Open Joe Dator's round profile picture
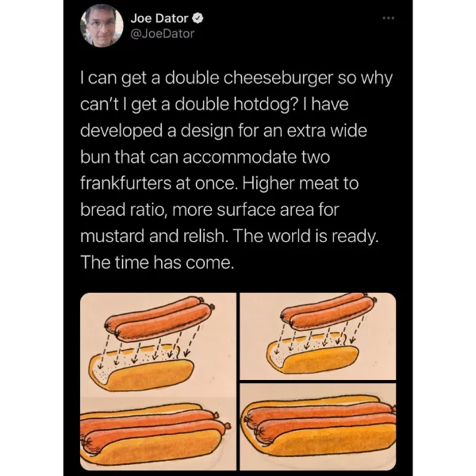The height and width of the screenshot is (476, 476). (102, 25)
